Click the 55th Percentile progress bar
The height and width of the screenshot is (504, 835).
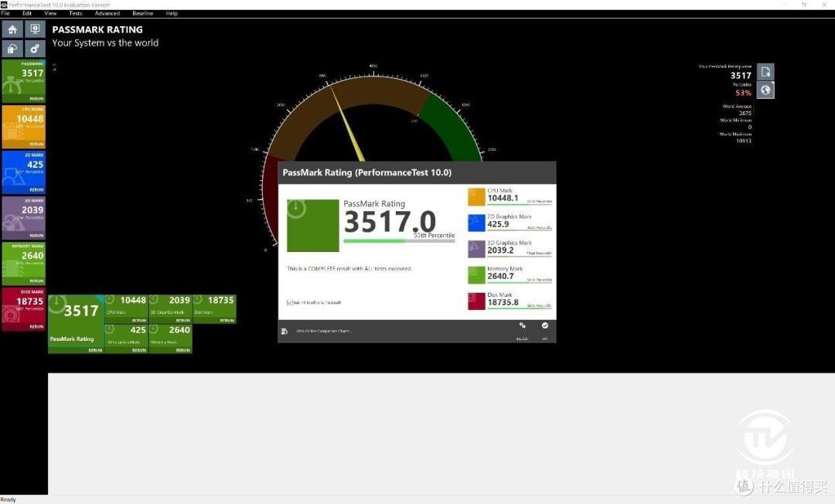pyautogui.click(x=400, y=241)
